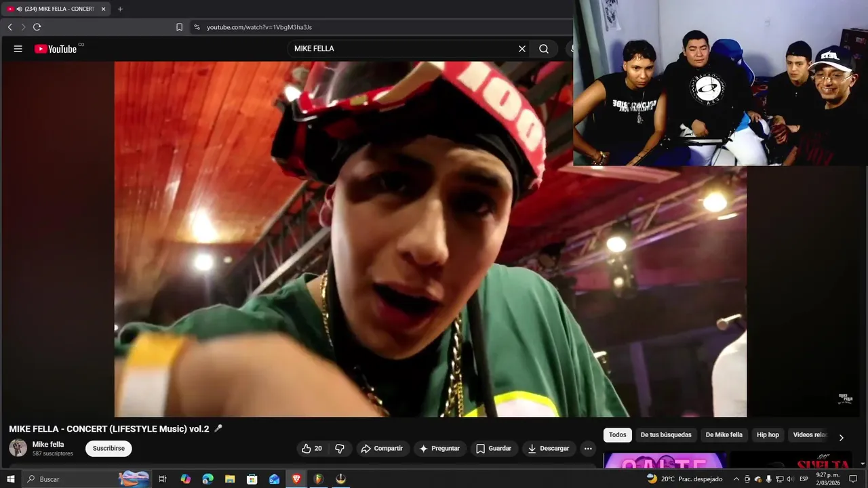
Task: Click the microphone tray icon
Action: [769, 479]
